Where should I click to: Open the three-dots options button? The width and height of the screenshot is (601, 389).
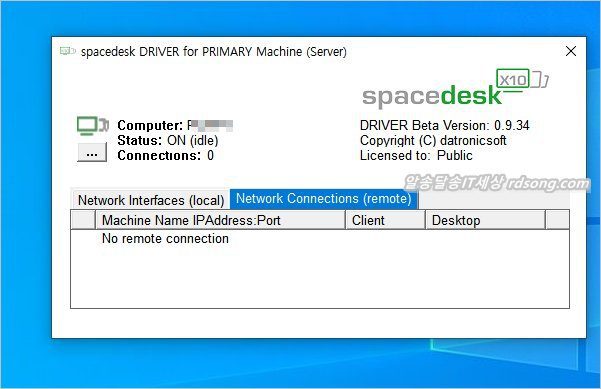92,153
